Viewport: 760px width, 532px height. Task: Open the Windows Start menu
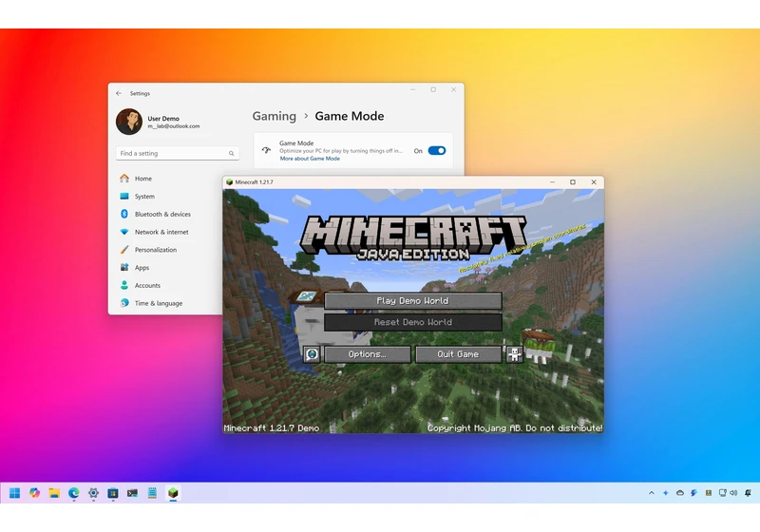click(x=14, y=493)
